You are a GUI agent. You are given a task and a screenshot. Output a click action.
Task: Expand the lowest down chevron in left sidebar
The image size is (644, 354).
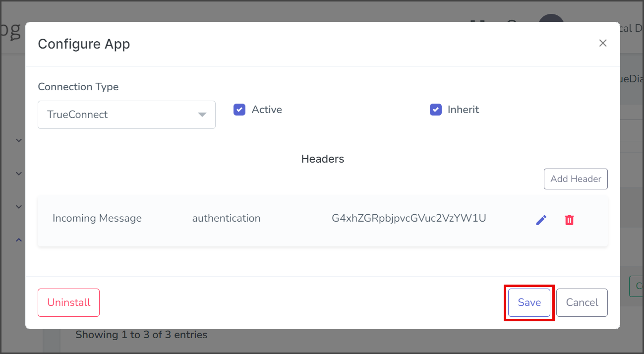pyautogui.click(x=19, y=207)
